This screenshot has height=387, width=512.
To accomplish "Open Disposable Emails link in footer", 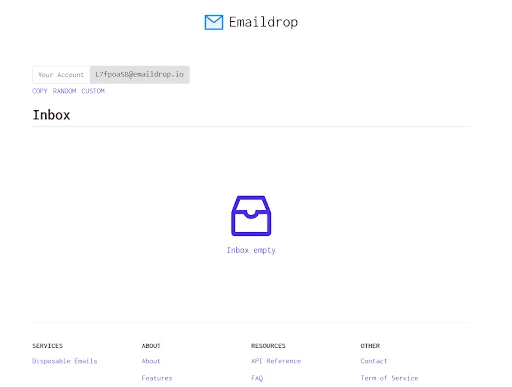I will [65, 361].
